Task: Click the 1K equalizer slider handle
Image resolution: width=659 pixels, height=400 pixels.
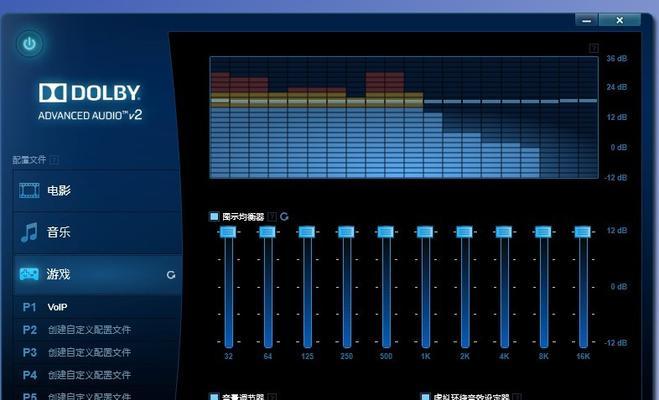Action: pos(425,232)
